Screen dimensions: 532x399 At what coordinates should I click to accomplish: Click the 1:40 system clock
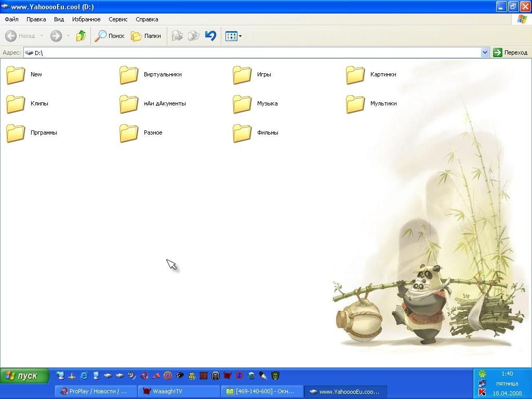507,374
